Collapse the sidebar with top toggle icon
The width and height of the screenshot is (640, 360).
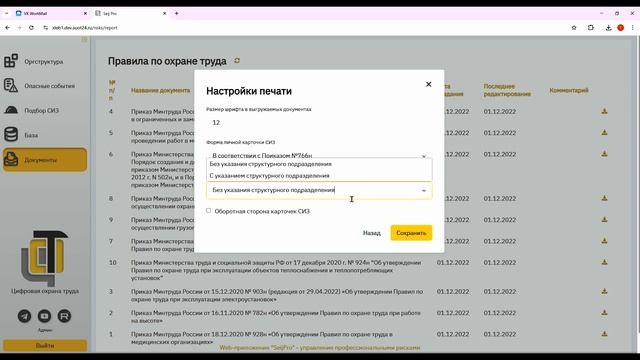tap(84, 40)
